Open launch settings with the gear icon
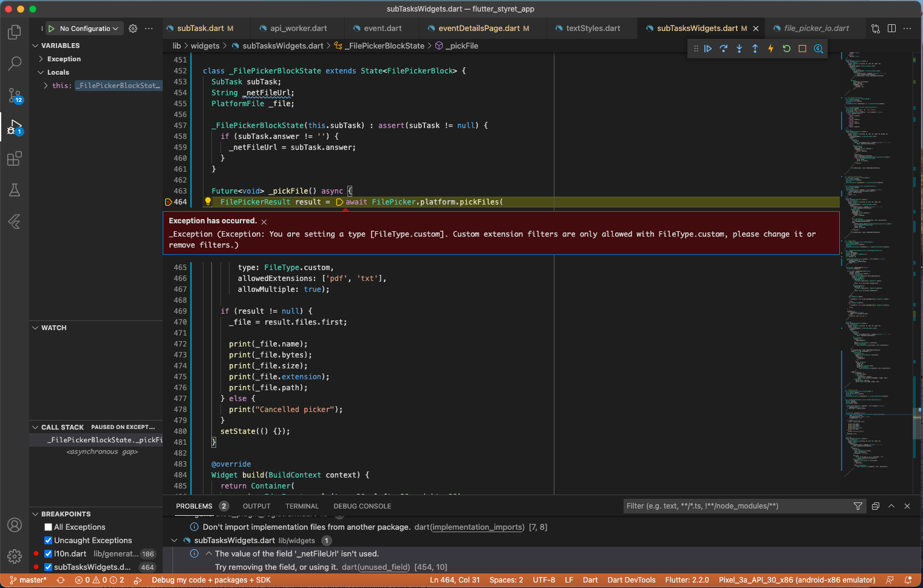This screenshot has width=923, height=588. pyautogui.click(x=132, y=28)
